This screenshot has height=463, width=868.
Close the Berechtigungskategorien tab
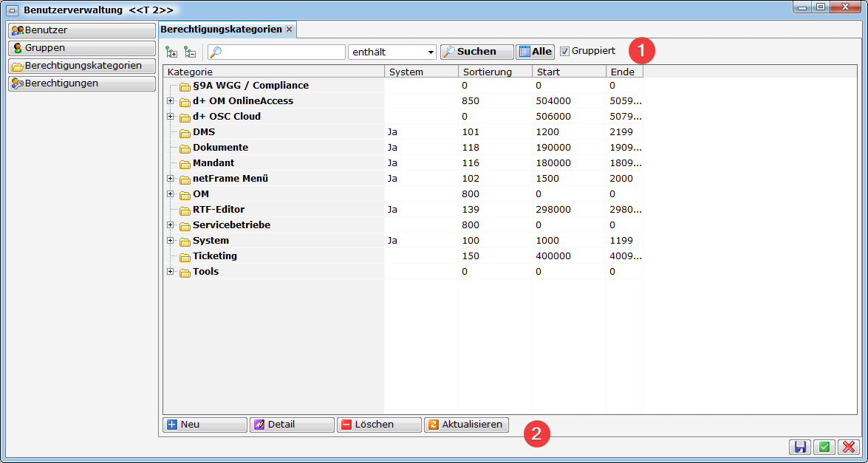(x=290, y=30)
